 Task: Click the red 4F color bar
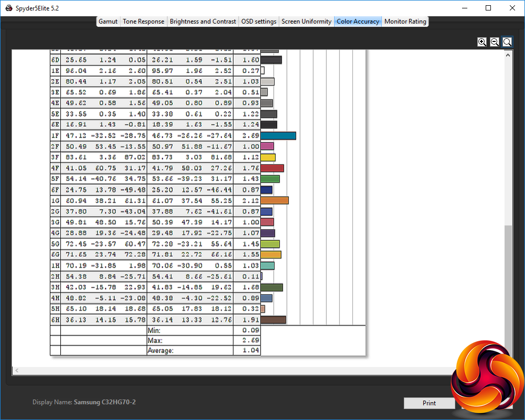click(272, 168)
